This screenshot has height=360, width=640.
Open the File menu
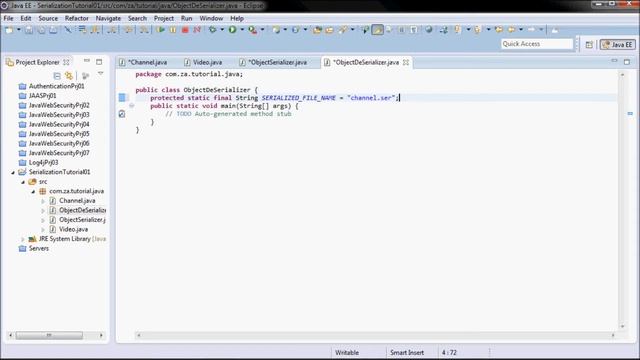(x=8, y=18)
